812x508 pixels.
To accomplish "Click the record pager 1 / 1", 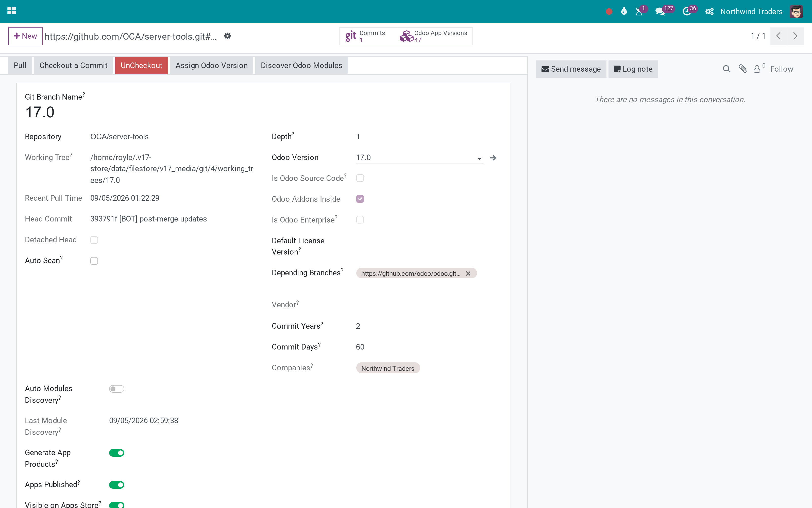I will pos(758,36).
